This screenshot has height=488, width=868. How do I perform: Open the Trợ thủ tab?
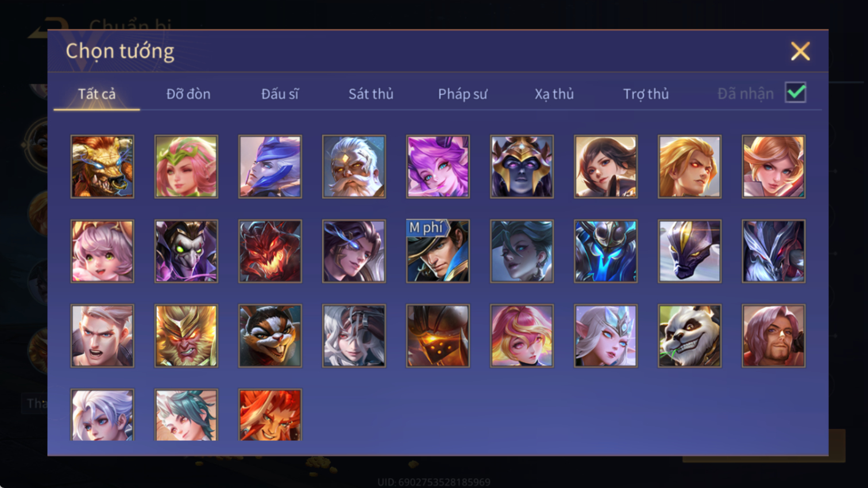[646, 94]
